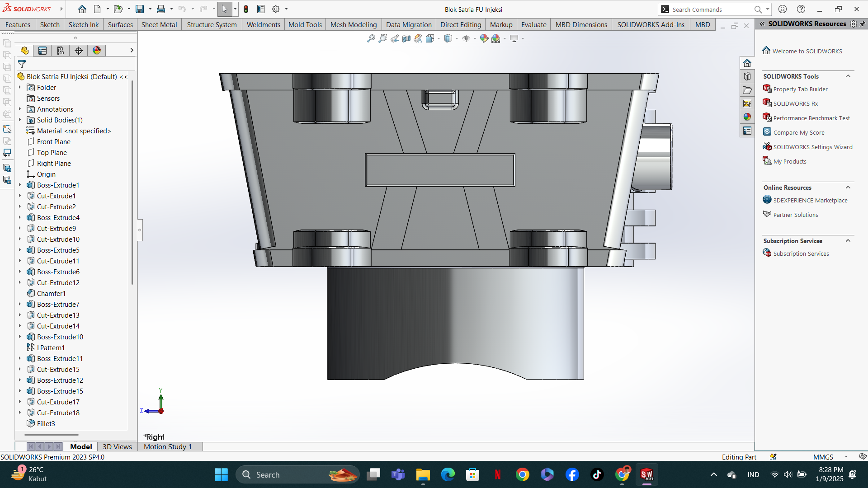
Task: Click Previous View icon
Action: [395, 38]
